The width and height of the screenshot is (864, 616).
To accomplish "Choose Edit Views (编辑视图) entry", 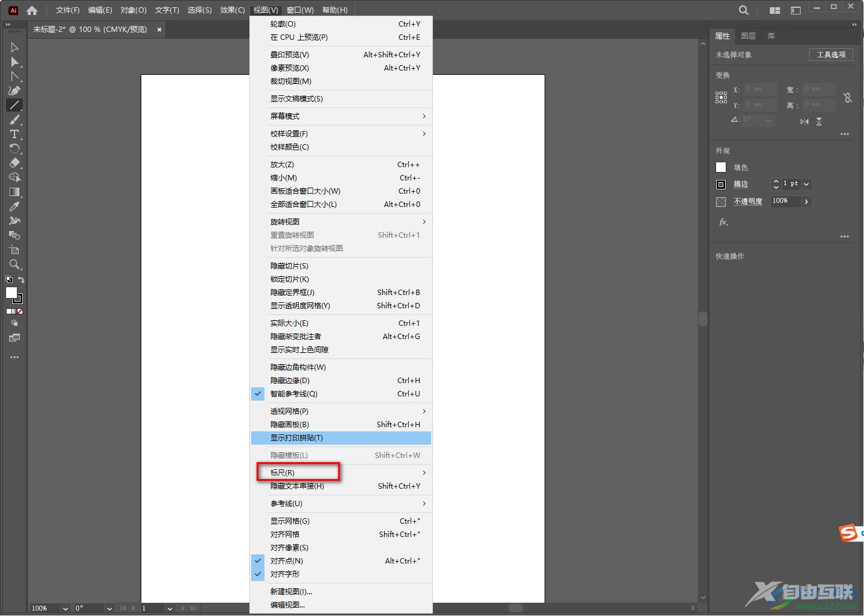I will tap(341, 605).
